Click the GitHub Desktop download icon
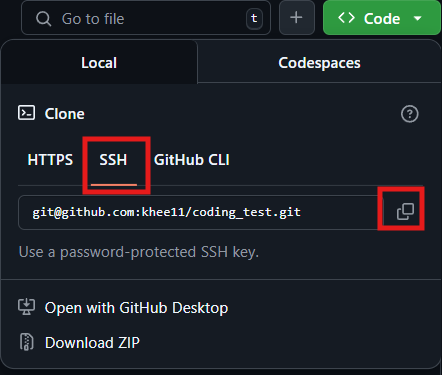 [x=26, y=307]
